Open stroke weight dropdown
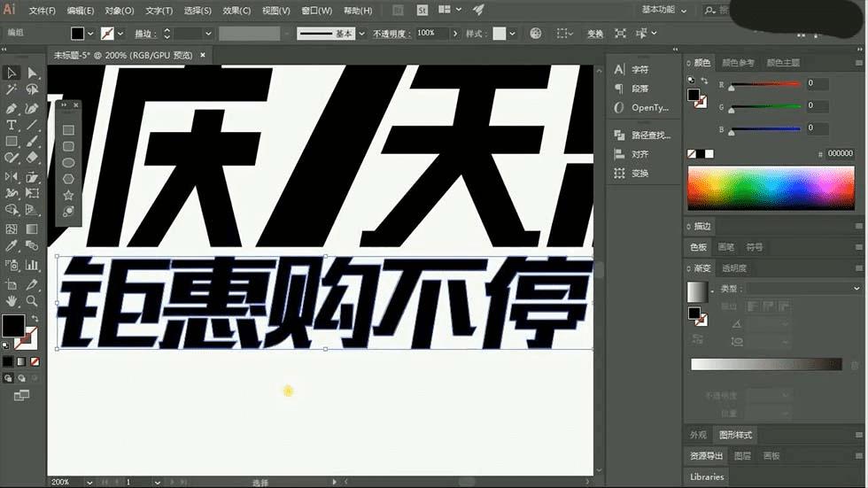The width and height of the screenshot is (868, 488). 208,34
